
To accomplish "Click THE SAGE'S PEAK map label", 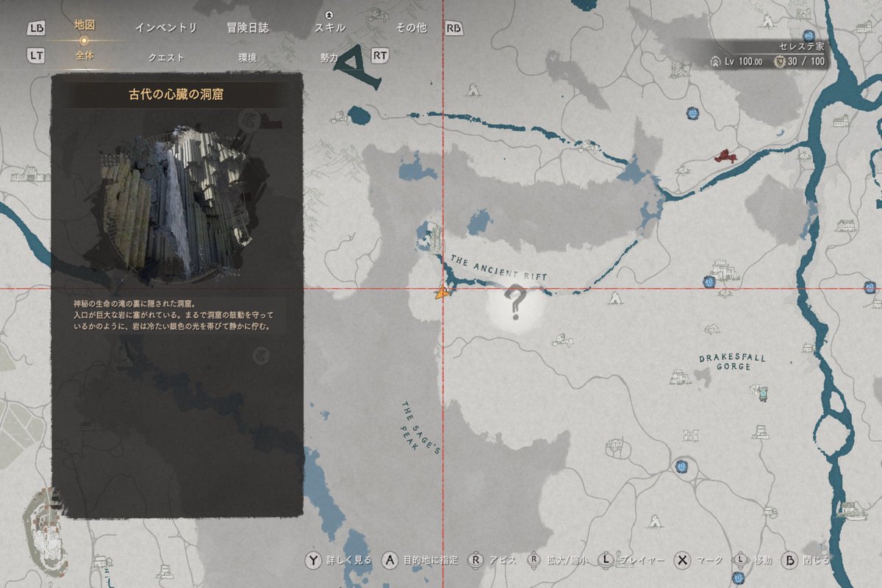I will coord(420,427).
